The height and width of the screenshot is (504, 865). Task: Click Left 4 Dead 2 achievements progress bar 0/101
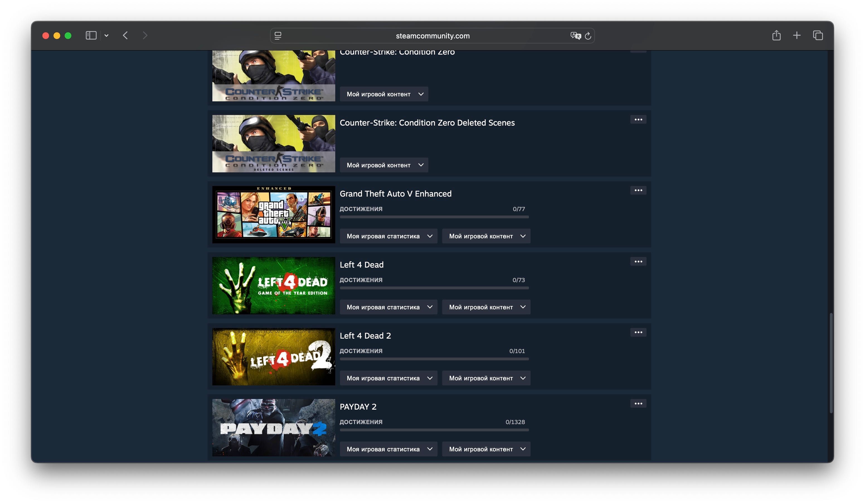point(434,359)
